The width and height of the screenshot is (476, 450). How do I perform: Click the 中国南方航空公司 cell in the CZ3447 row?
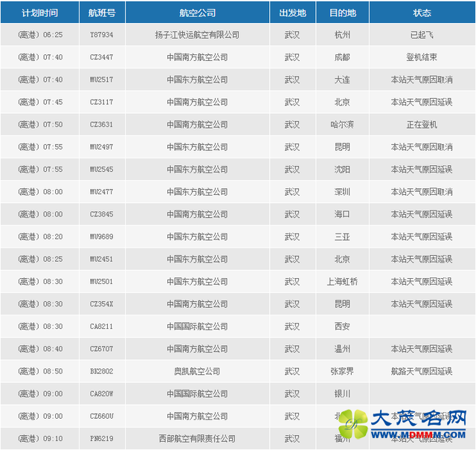[197, 57]
